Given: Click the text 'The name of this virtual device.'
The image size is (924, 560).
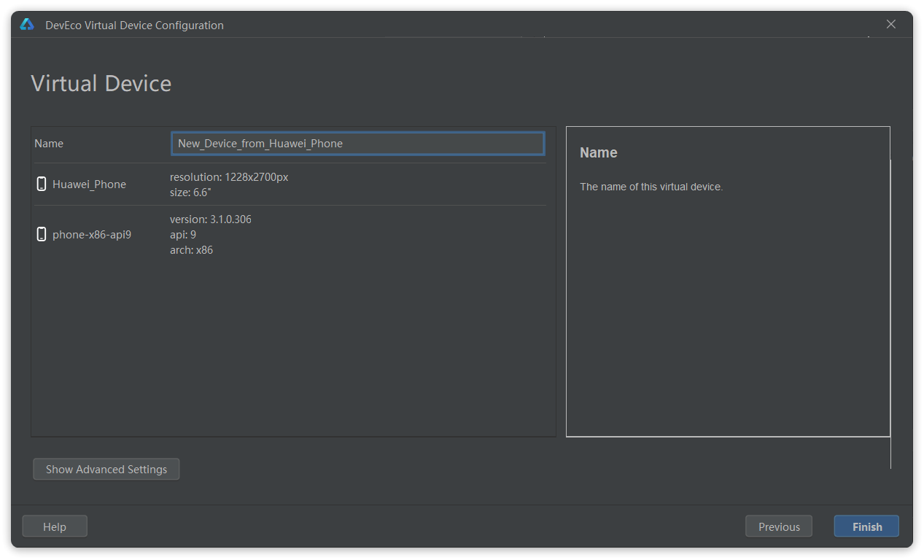Looking at the screenshot, I should click(651, 187).
